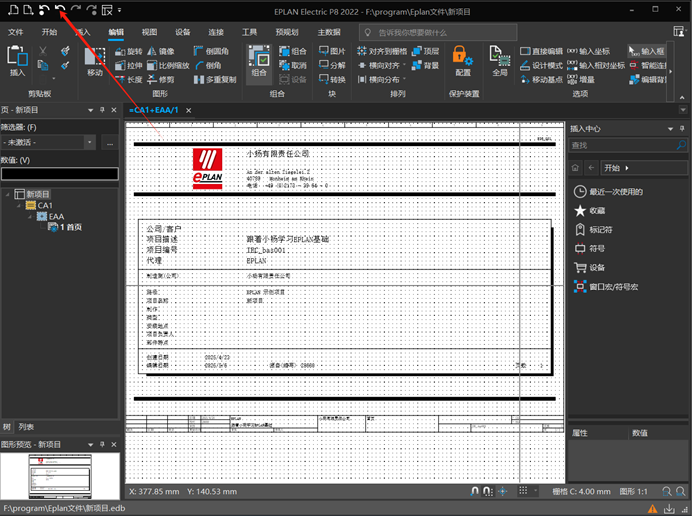Click the 告诉我你想要做什么 search box
Screen dimensions: 692x516
438,32
